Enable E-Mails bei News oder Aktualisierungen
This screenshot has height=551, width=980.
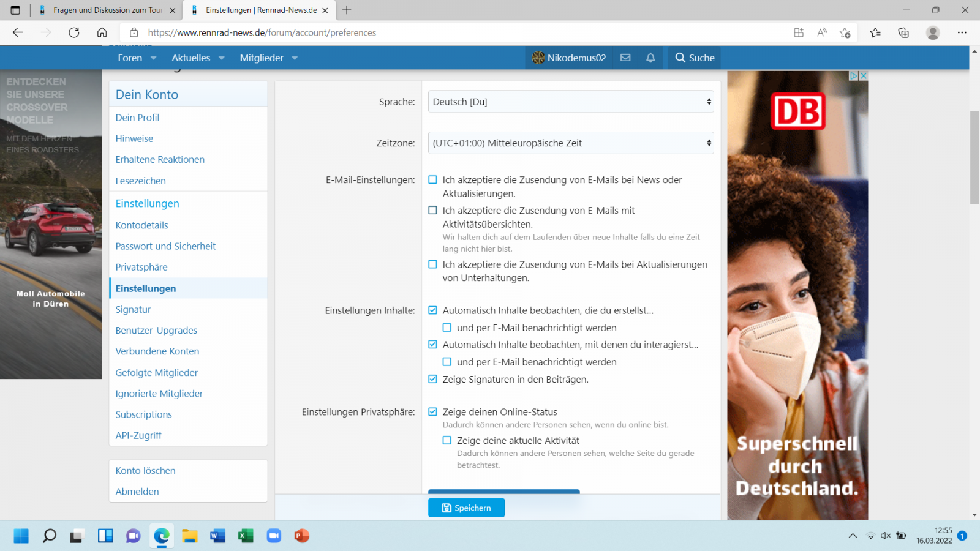432,179
